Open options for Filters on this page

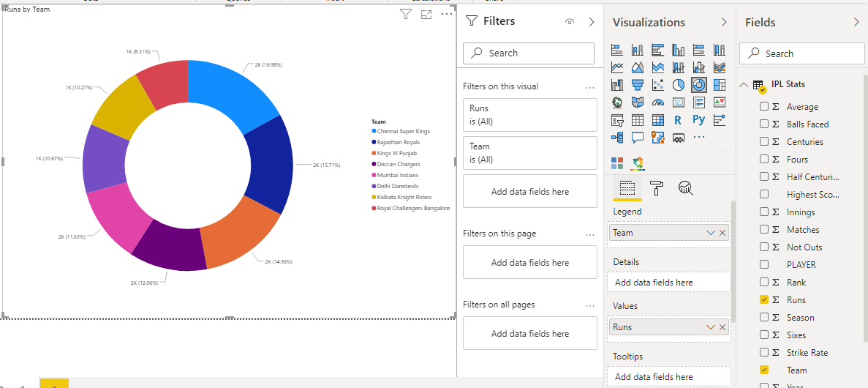click(x=589, y=234)
